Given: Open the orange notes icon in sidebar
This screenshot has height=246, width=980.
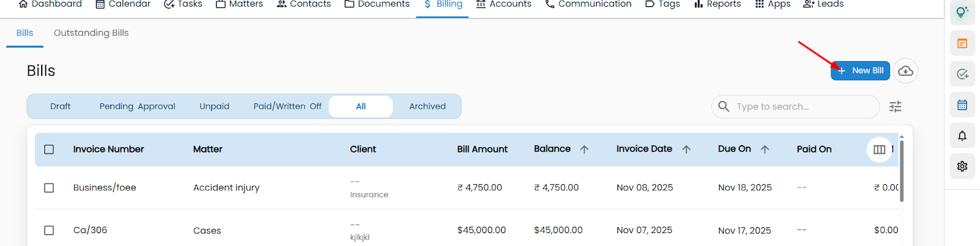Looking at the screenshot, I should click(x=962, y=43).
